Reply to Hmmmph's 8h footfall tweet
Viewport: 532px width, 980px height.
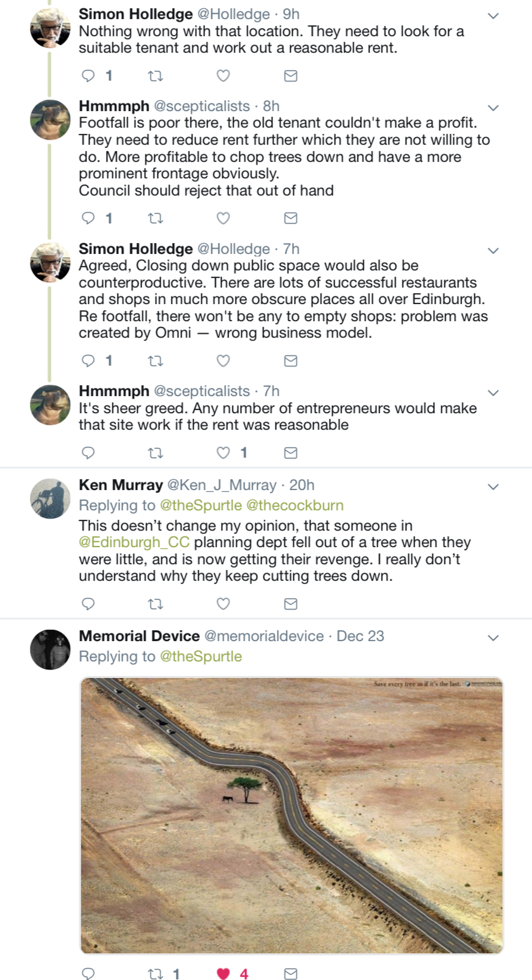coord(89,218)
